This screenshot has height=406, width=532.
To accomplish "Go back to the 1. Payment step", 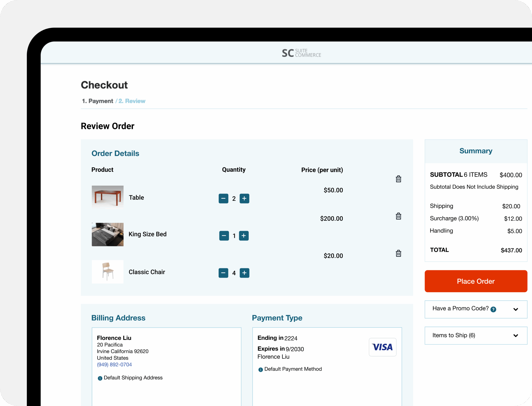I will click(97, 101).
